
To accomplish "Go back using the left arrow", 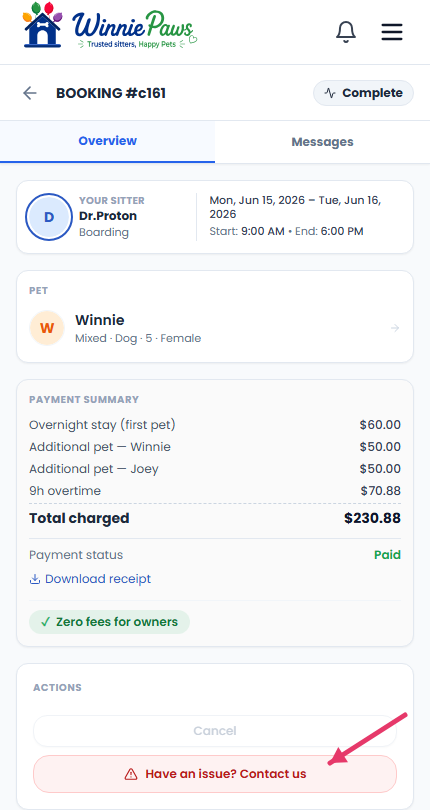I will point(30,93).
